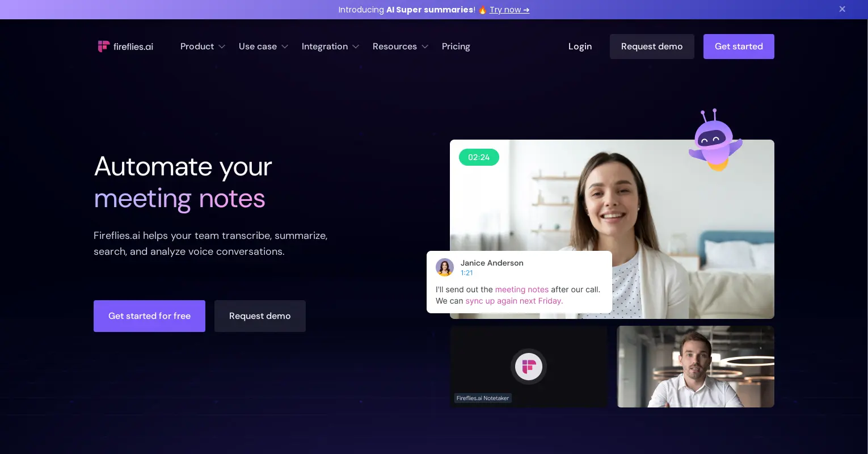Click the highlighted 'meeting notes' transcript text
This screenshot has height=454, width=868.
tap(521, 289)
